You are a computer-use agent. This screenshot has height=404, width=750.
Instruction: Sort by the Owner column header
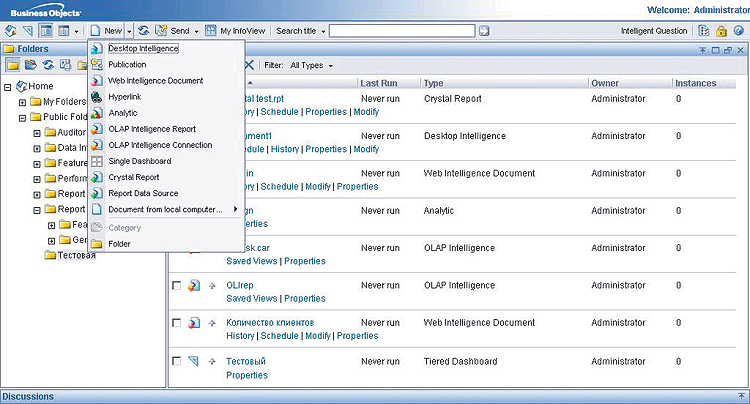tap(605, 83)
